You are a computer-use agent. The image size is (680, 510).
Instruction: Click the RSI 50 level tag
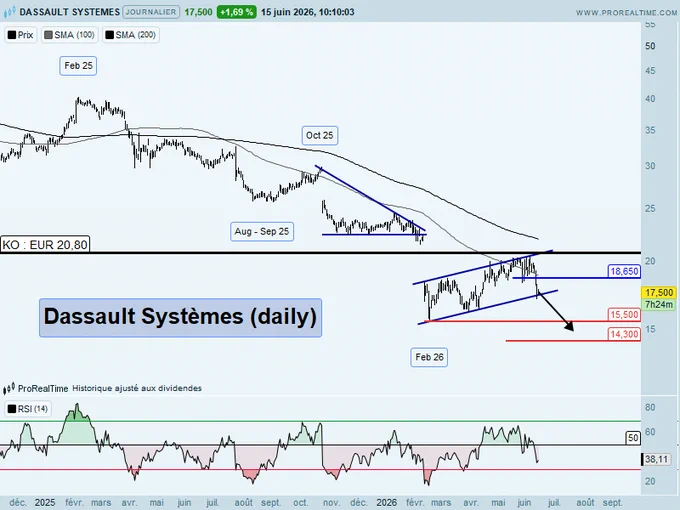[633, 438]
